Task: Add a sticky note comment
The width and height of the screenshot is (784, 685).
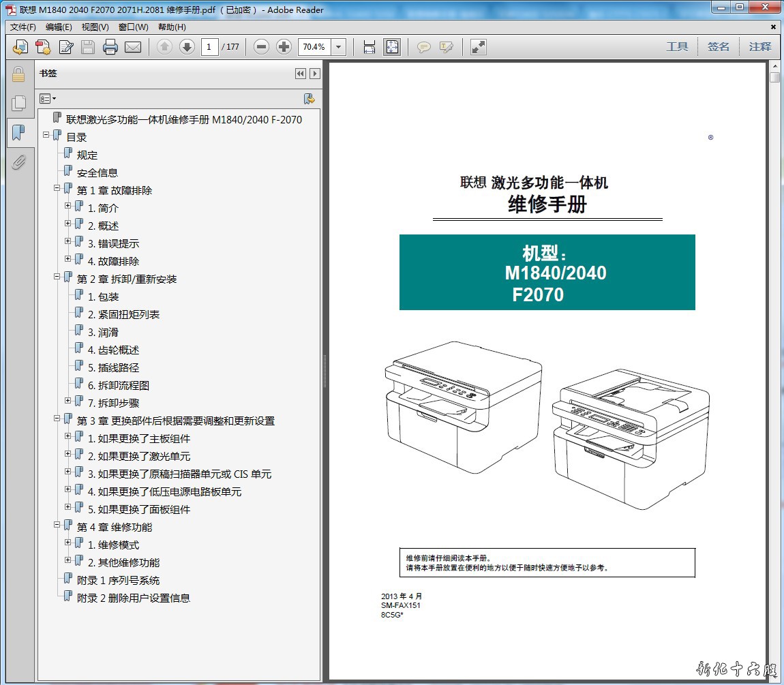Action: (423, 47)
